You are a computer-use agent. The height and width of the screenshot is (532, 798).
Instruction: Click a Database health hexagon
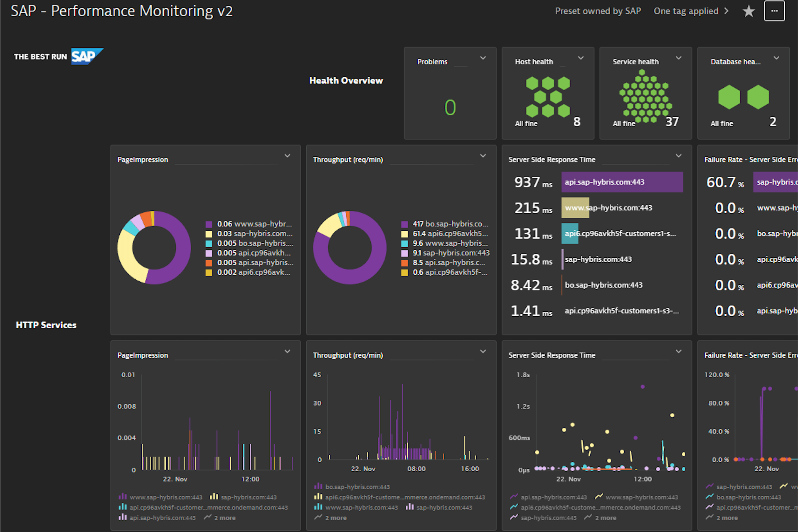(730, 96)
